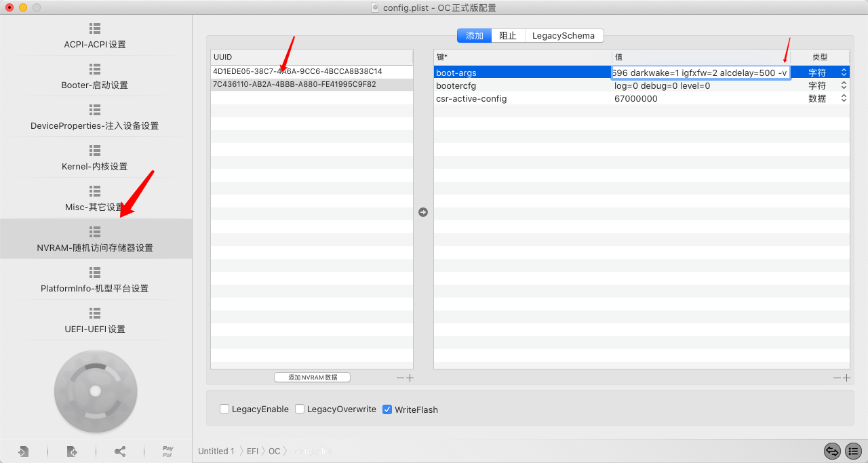This screenshot has width=868, height=463.
Task: Open the Kernel-内核设置 sidebar section
Action: [x=95, y=158]
